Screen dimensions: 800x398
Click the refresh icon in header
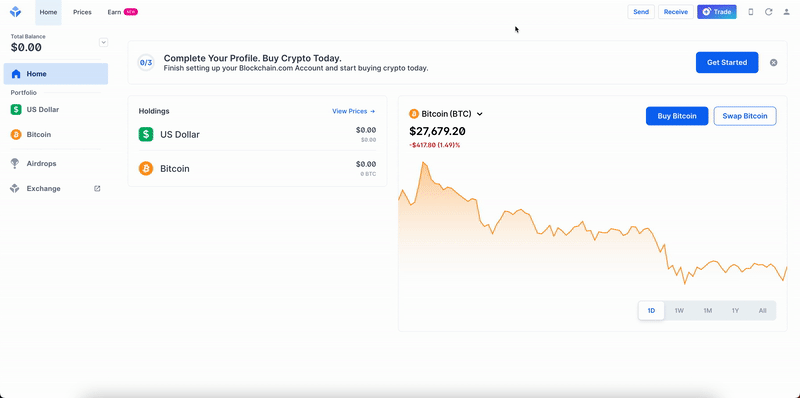[x=768, y=12]
